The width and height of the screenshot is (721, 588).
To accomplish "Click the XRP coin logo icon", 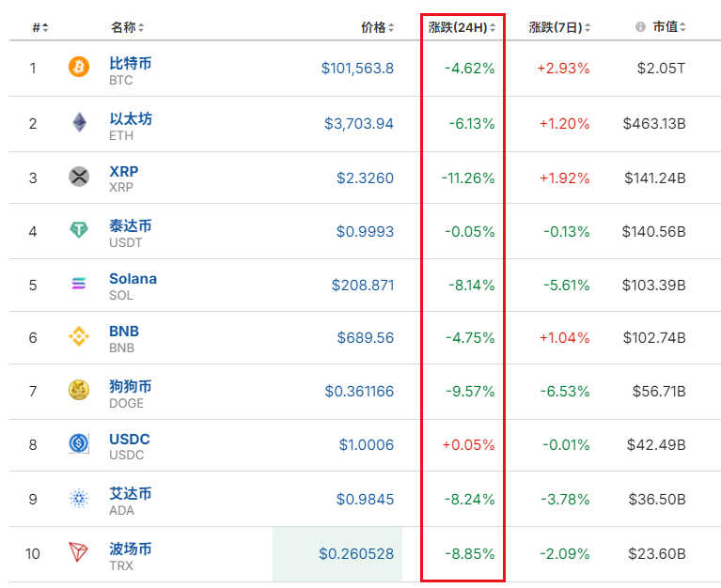I will (x=79, y=177).
